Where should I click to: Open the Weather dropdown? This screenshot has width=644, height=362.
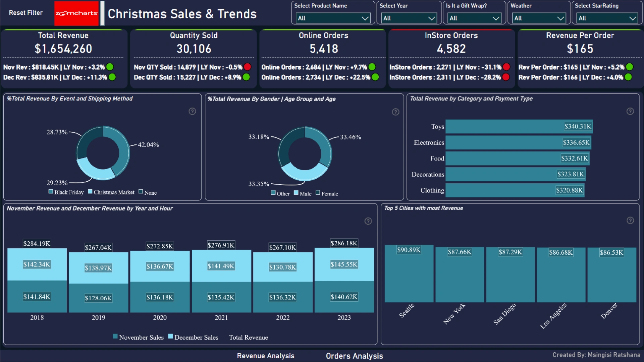coord(539,18)
